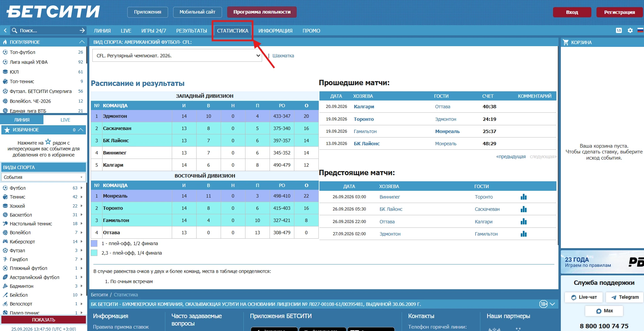Open the ИНФОРМАЦИЯ navigation tab

coord(275,31)
